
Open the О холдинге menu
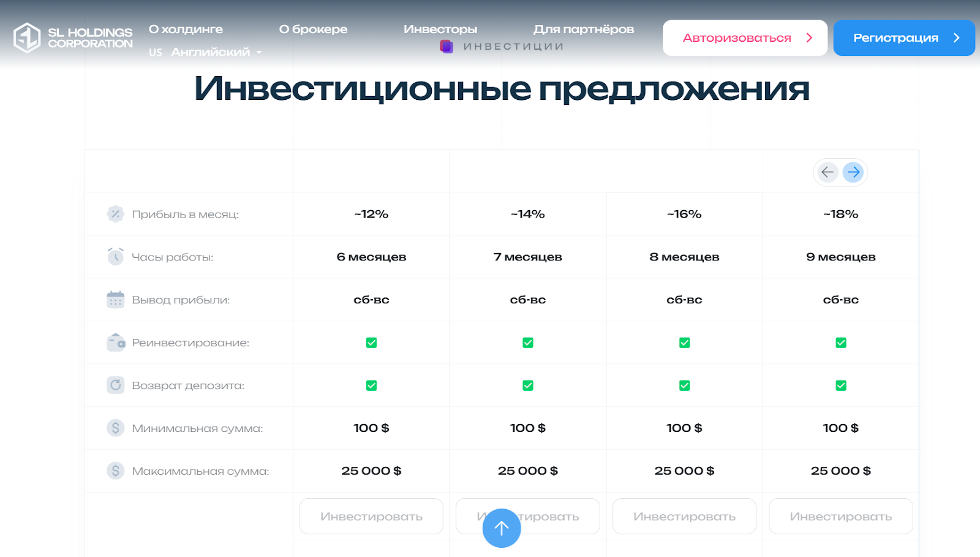(186, 29)
